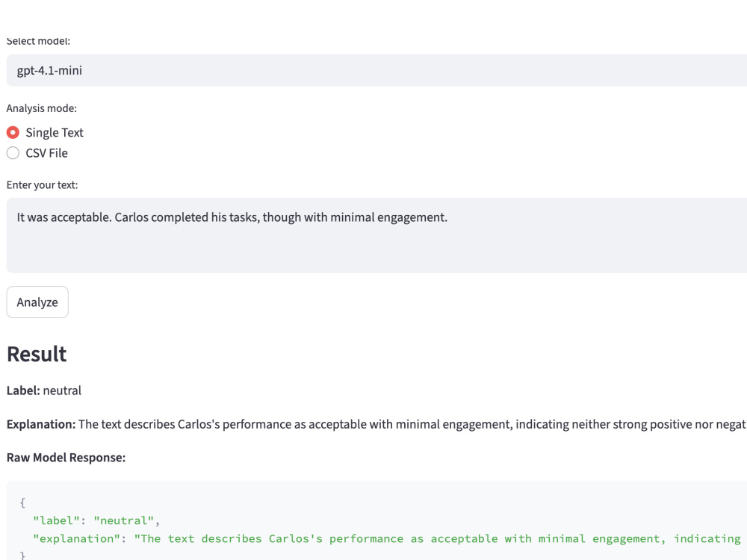Click the Analyze button
The height and width of the screenshot is (560, 747).
pos(37,302)
